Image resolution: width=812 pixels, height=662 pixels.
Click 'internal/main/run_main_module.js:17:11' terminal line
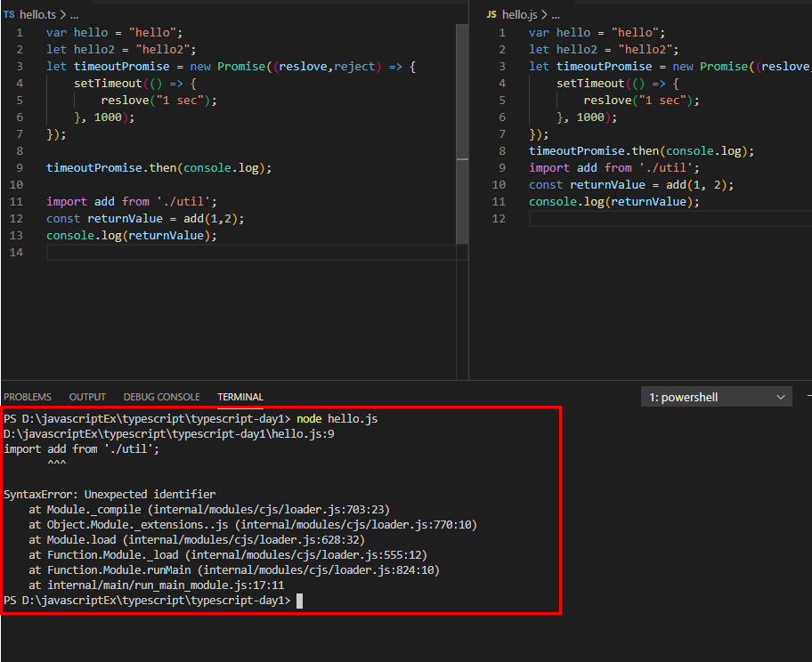coord(166,585)
